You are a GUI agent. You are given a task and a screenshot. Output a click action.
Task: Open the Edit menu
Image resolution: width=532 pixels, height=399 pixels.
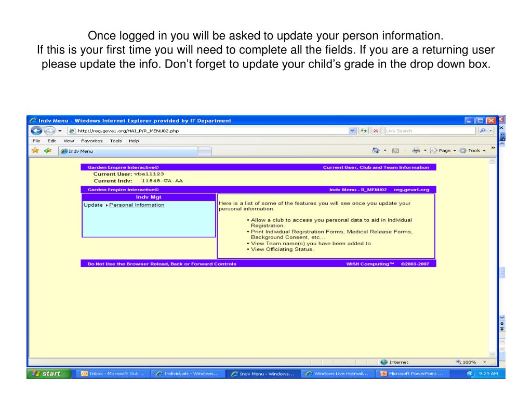tap(51, 141)
